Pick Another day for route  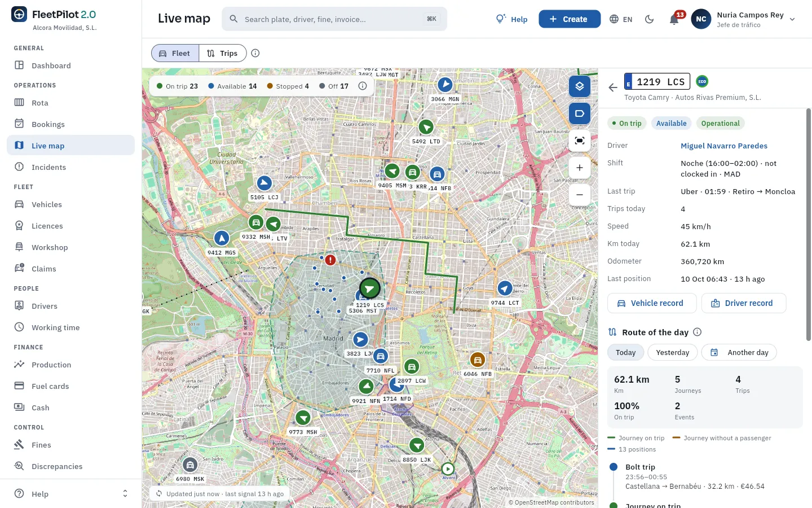tap(739, 353)
